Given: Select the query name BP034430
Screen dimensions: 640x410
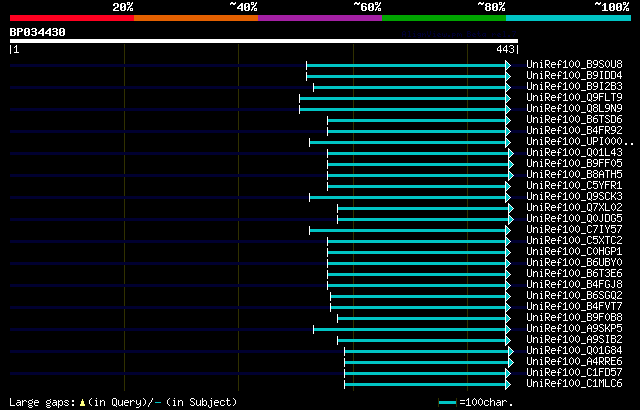Looking at the screenshot, I should tap(38, 32).
